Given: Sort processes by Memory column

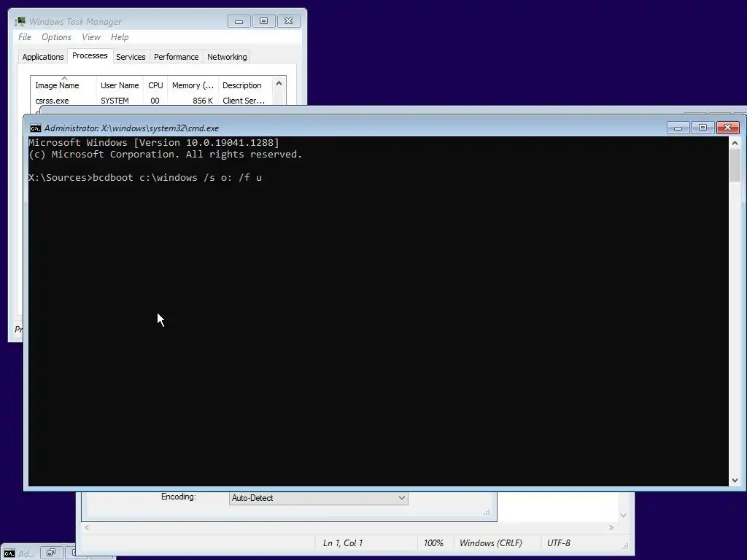Looking at the screenshot, I should tap(193, 85).
